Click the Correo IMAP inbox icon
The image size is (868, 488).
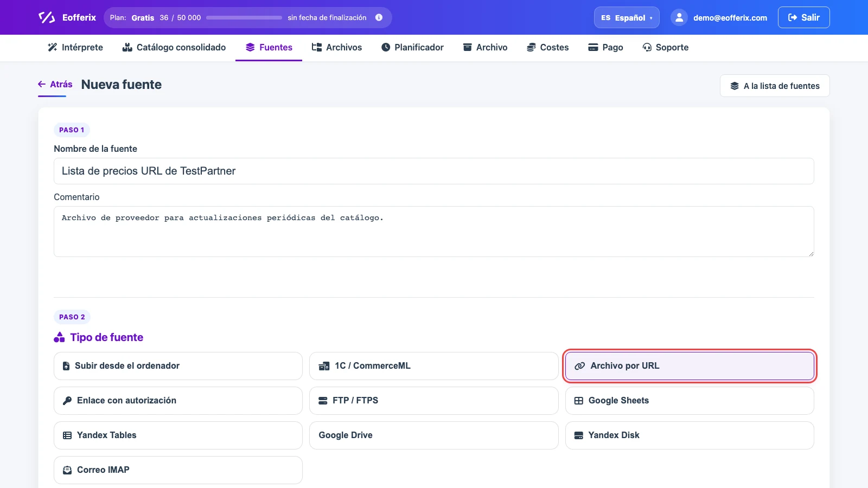pos(67,470)
